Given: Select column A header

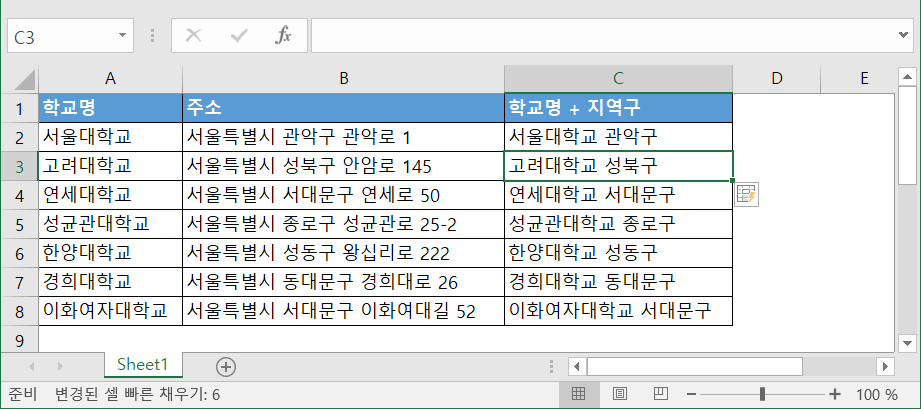Looking at the screenshot, I should pyautogui.click(x=110, y=79).
